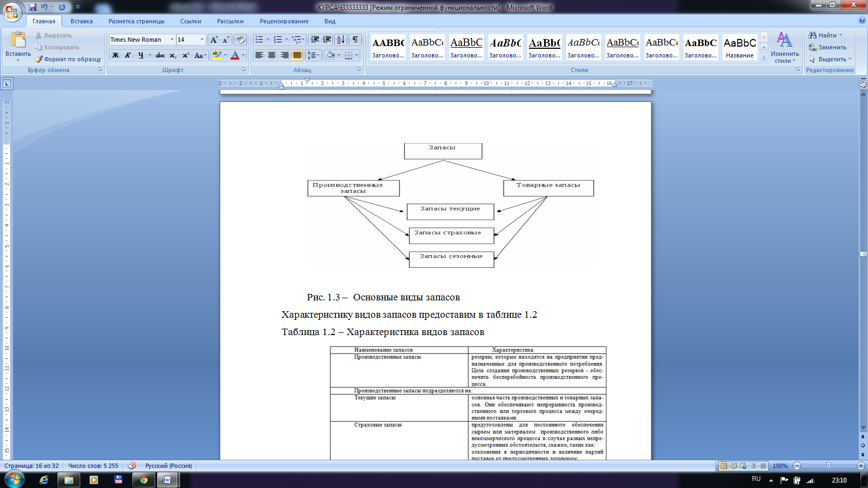Open the sort A-Z tool
This screenshot has width=868, height=488.
click(341, 40)
